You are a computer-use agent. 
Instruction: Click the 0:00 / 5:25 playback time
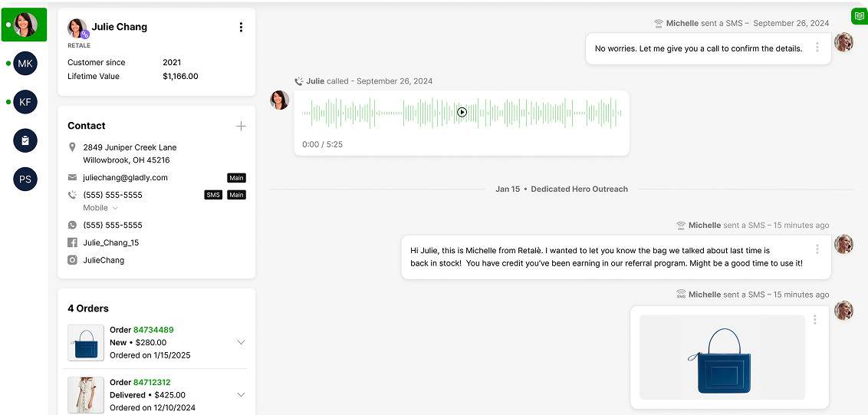322,145
